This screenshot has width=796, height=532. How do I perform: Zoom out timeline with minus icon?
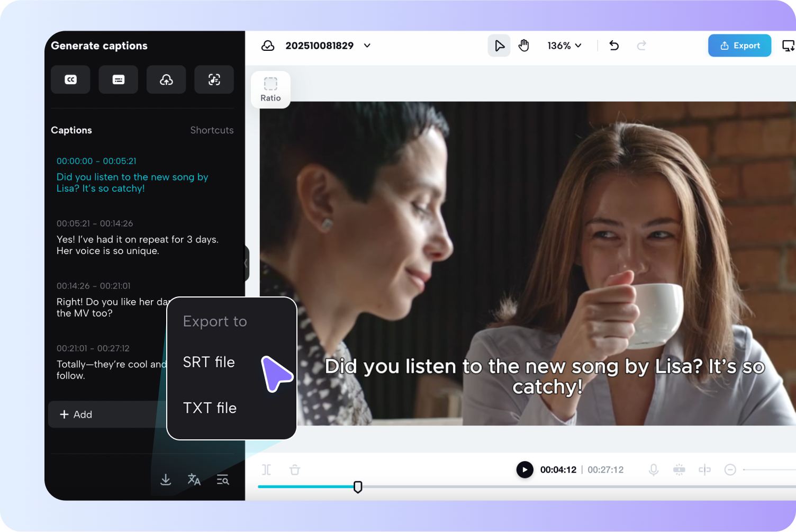point(730,470)
